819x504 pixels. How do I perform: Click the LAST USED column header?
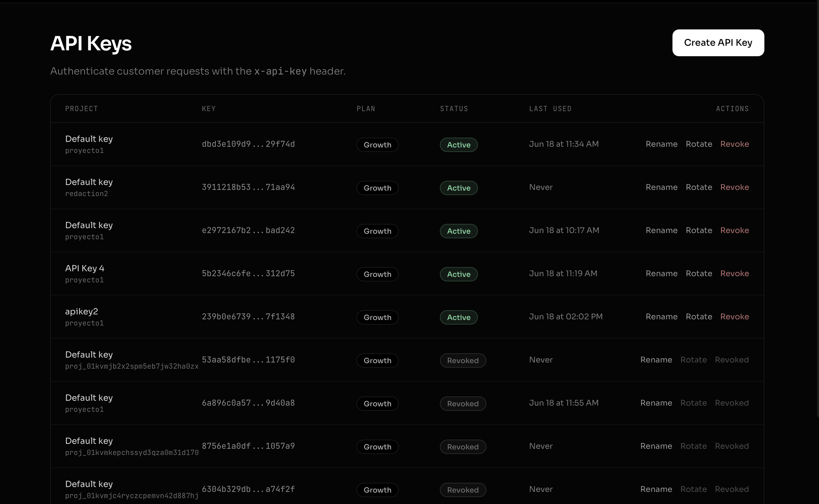(550, 109)
